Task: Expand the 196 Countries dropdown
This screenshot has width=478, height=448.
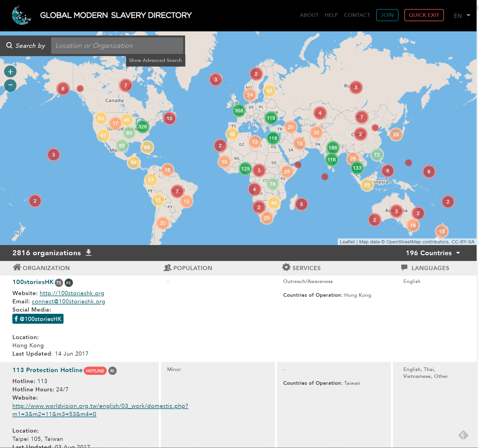Action: [x=433, y=253]
